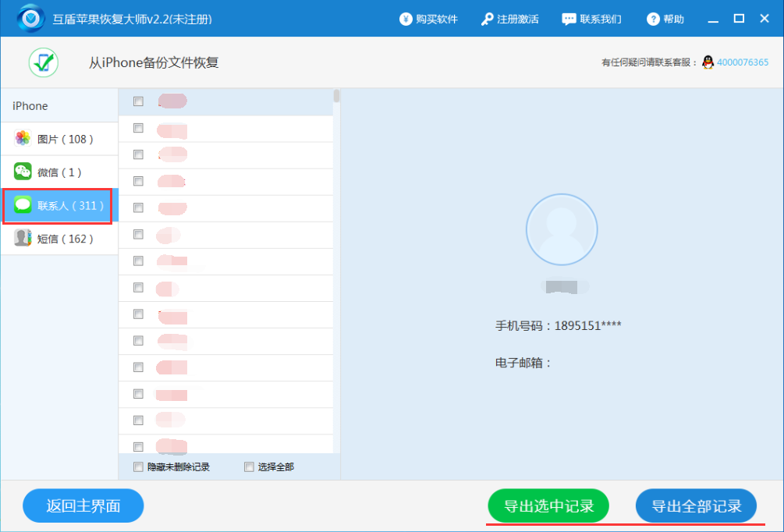784x532 pixels.
Task: Open the 4000076365 customer service link
Action: (x=743, y=62)
